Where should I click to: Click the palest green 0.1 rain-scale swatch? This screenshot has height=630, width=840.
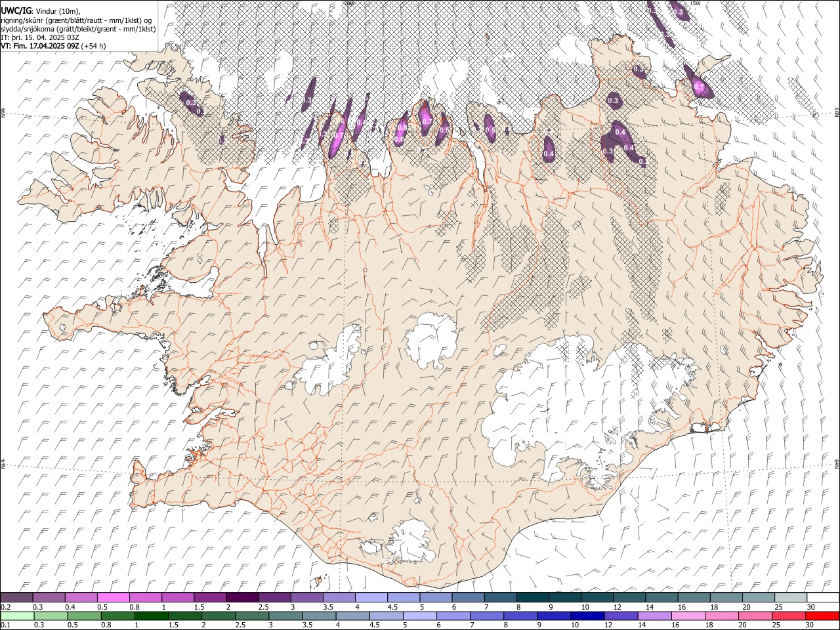pos(17,616)
